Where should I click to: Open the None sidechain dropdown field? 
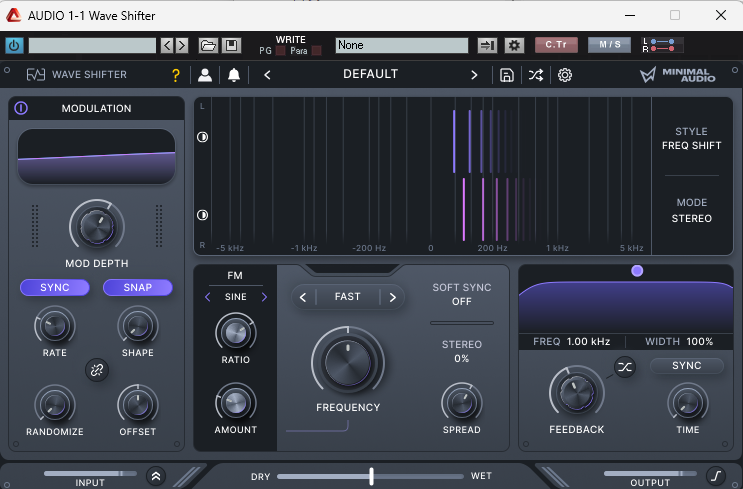point(402,45)
